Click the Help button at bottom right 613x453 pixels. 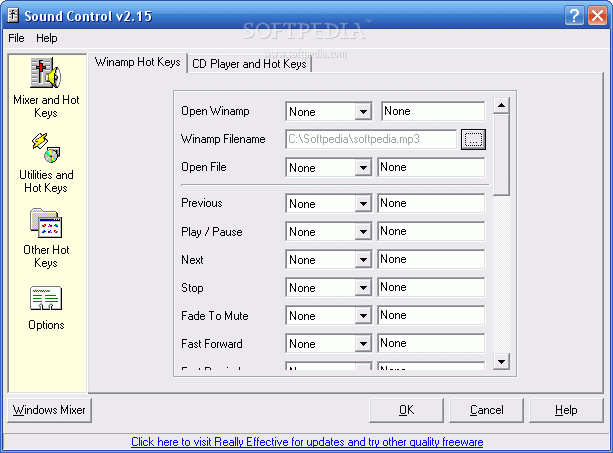566,410
